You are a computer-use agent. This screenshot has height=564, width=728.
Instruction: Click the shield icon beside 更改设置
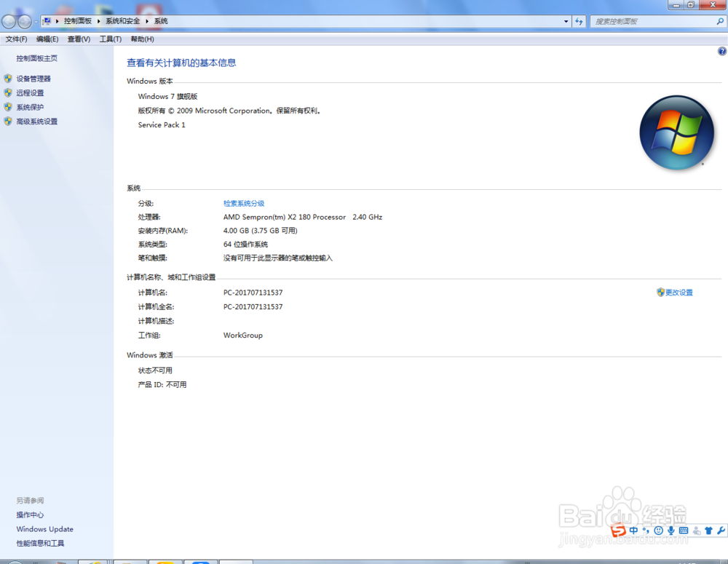[x=660, y=292]
